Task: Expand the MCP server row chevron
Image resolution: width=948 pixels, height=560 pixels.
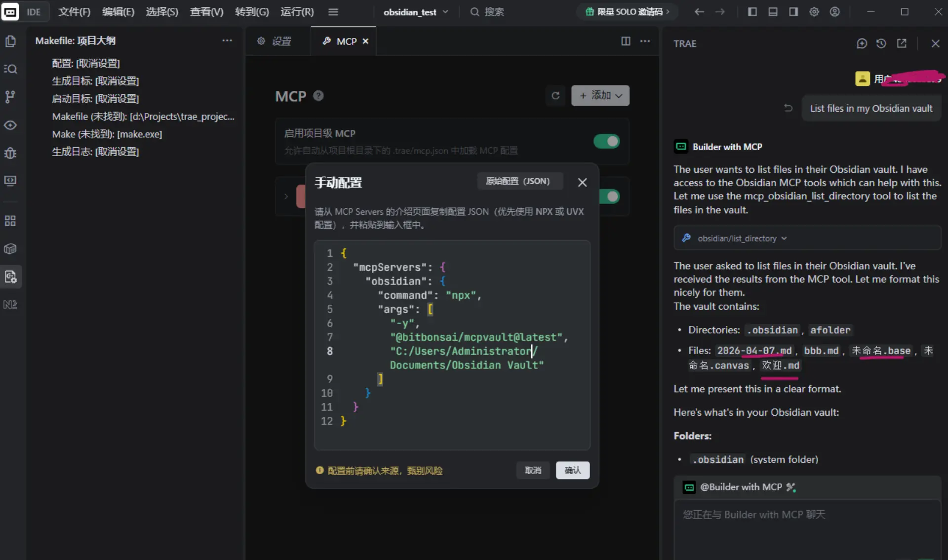Action: point(286,197)
